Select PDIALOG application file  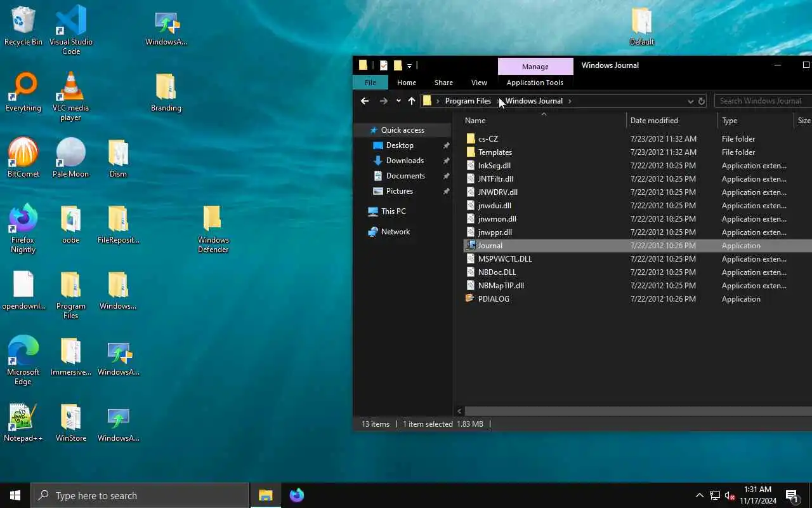click(494, 298)
